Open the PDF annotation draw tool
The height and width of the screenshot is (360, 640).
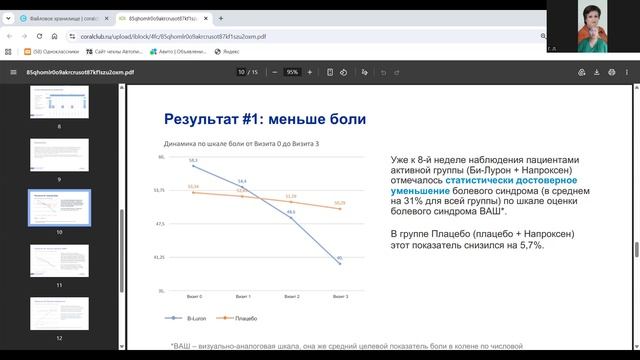[364, 72]
